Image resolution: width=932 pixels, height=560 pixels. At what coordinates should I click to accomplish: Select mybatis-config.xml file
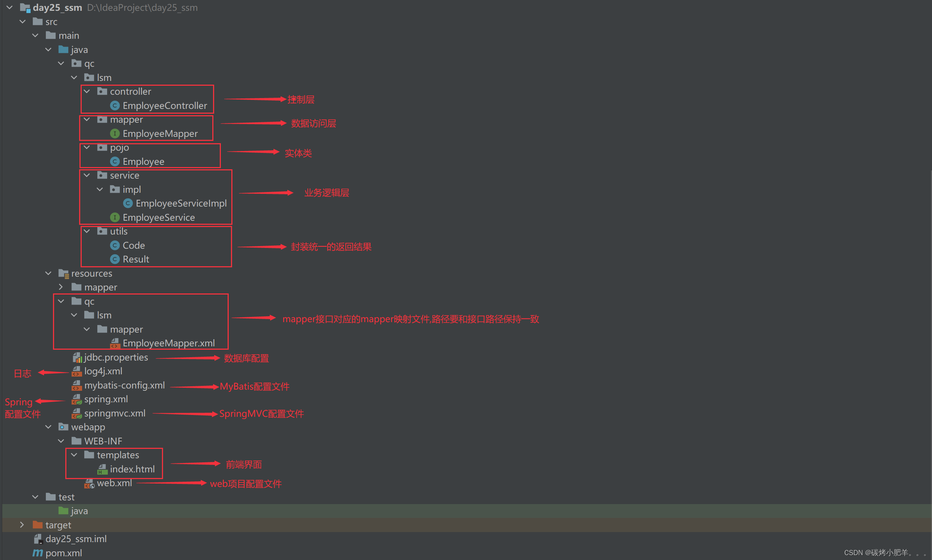point(125,385)
